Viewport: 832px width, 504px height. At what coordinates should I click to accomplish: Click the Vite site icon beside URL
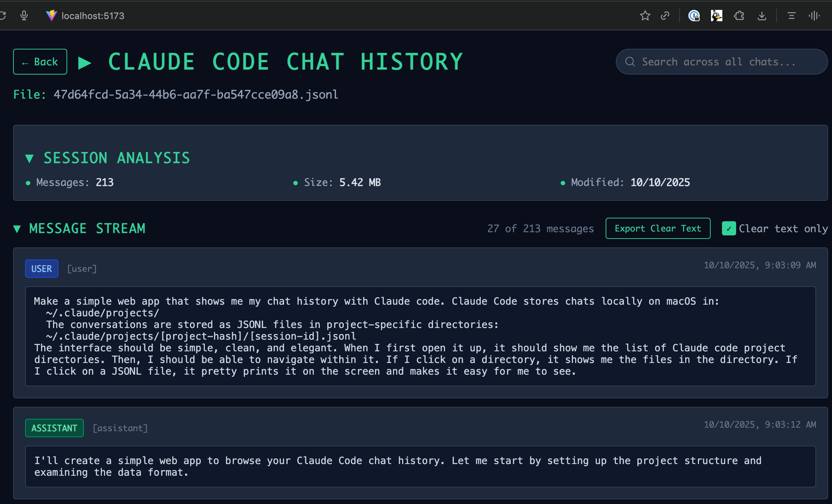[51, 16]
